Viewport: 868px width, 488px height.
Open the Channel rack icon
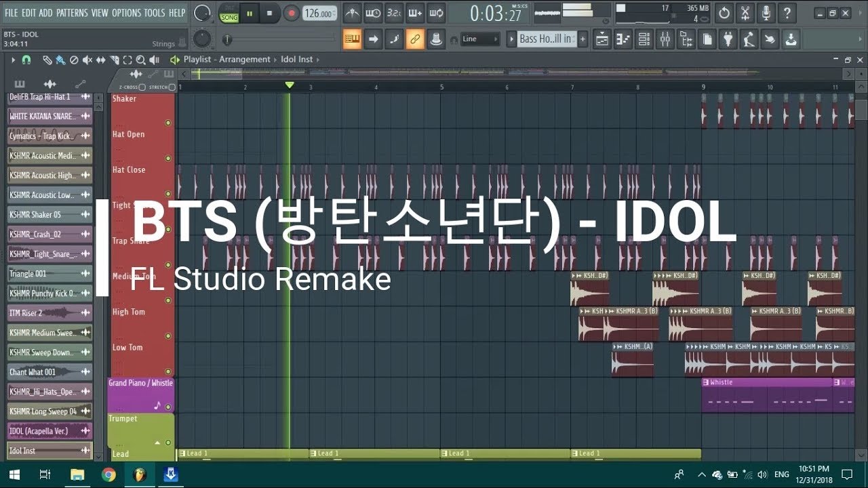644,39
